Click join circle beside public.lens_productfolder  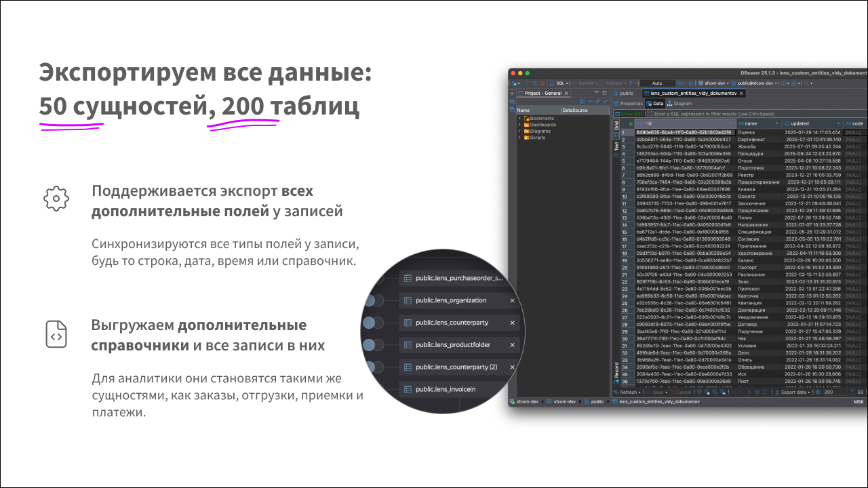pyautogui.click(x=369, y=345)
